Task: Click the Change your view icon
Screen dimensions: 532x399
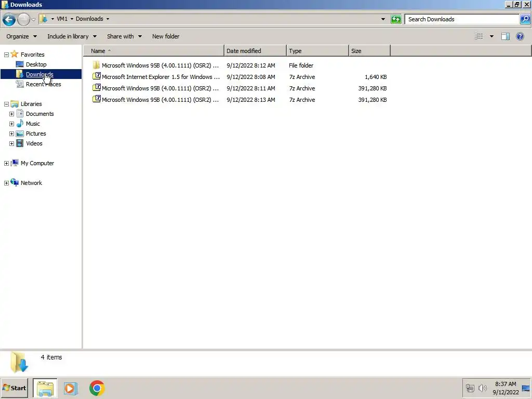Action: (478, 36)
